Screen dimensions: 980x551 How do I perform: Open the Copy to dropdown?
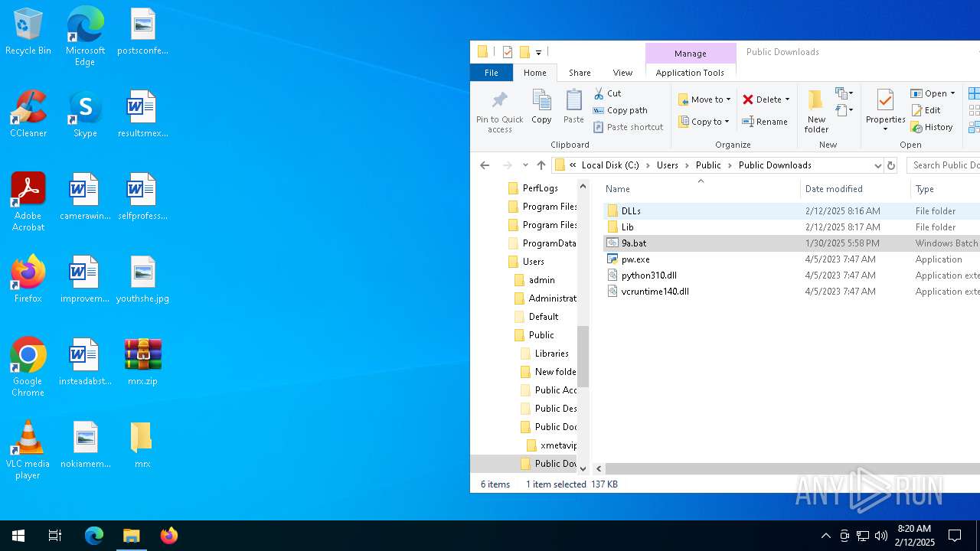pyautogui.click(x=704, y=122)
